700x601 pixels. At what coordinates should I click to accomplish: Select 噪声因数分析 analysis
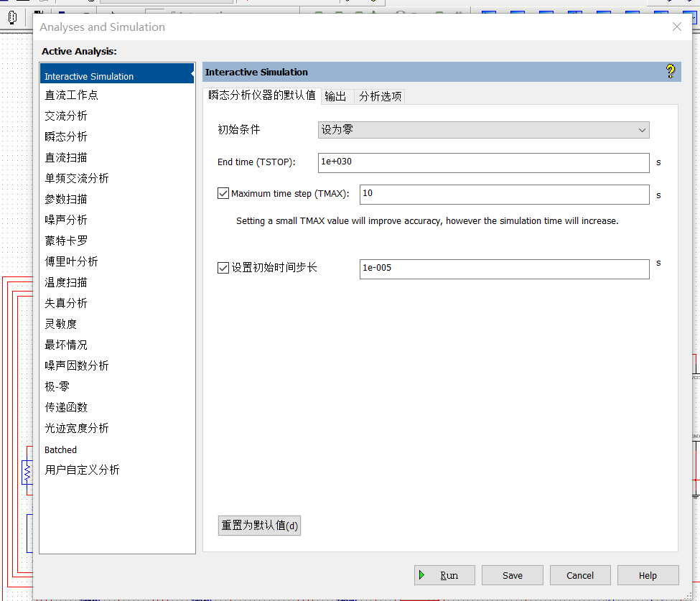[77, 365]
